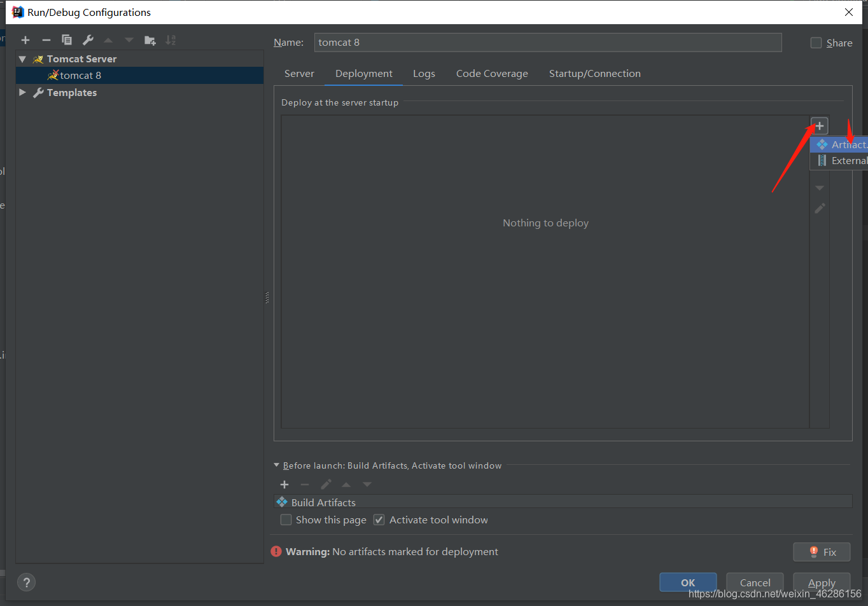Edit before-launch task pencil icon

point(326,485)
